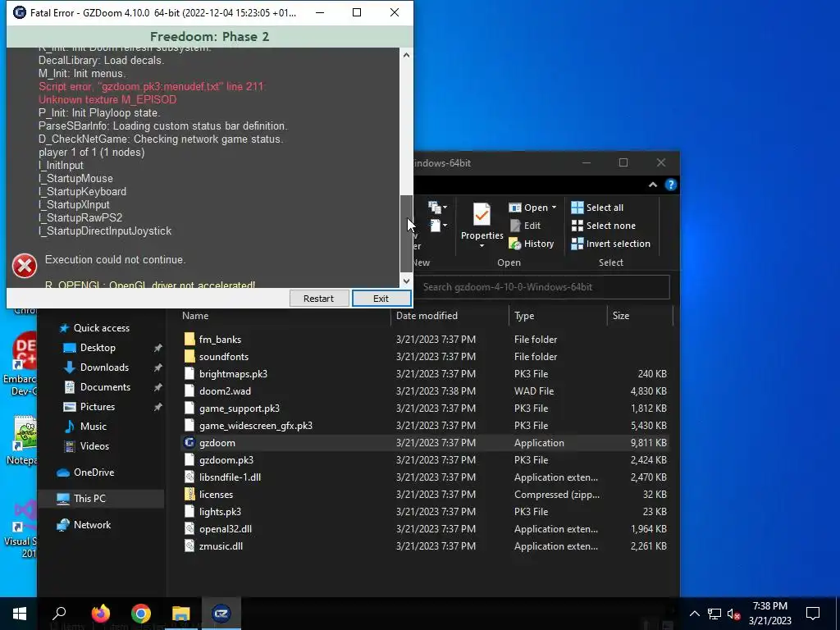Screen dimensions: 840x630
Task: Click the taskbar clock showing 7:38 PM
Action: tap(769, 614)
